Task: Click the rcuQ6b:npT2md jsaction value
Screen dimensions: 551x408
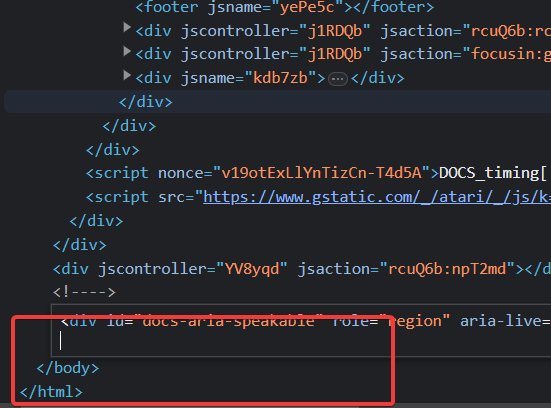Action: click(447, 269)
